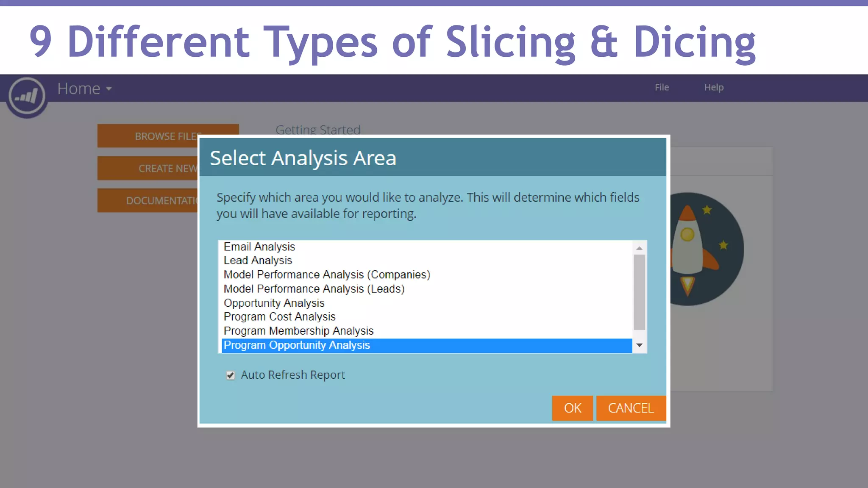
Task: Click the Marketo analytics logo icon
Action: pos(27,97)
